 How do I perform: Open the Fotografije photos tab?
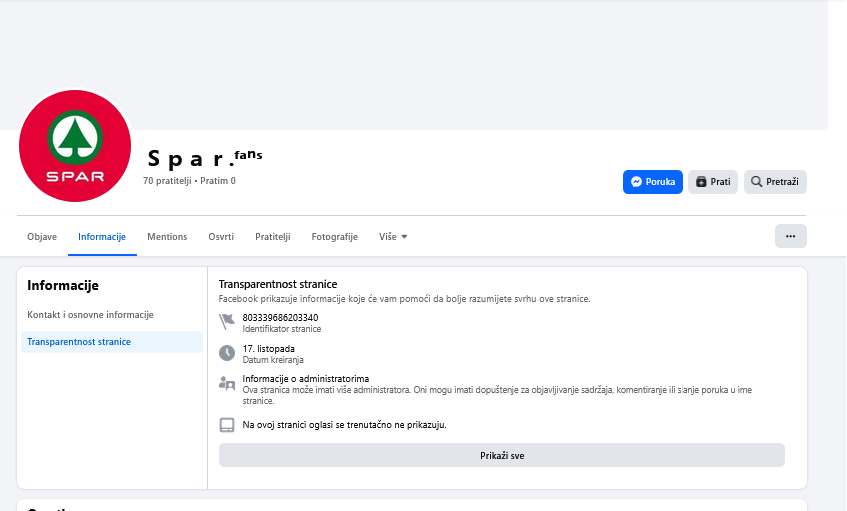pyautogui.click(x=334, y=237)
